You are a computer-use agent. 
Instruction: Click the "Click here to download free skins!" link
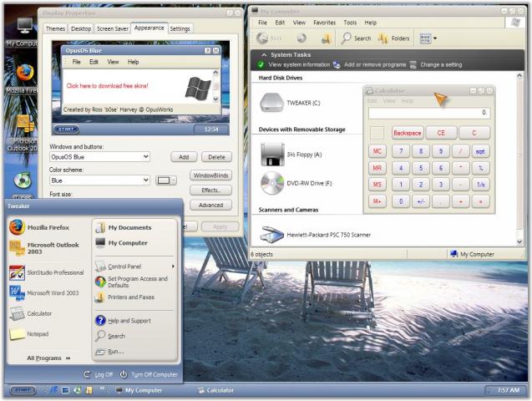coord(107,86)
